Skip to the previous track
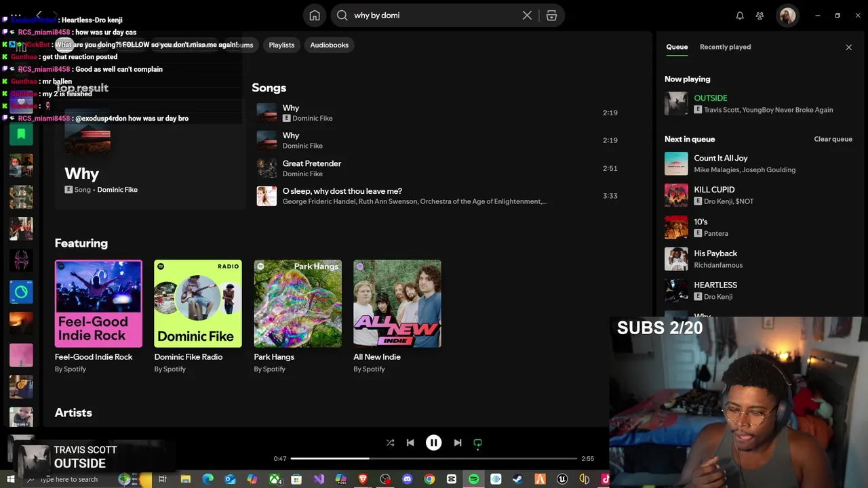The height and width of the screenshot is (488, 868). [410, 443]
